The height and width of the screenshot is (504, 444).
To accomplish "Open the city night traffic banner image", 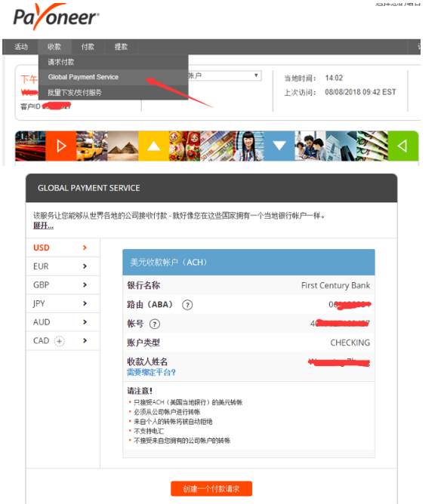I will tap(30, 146).
